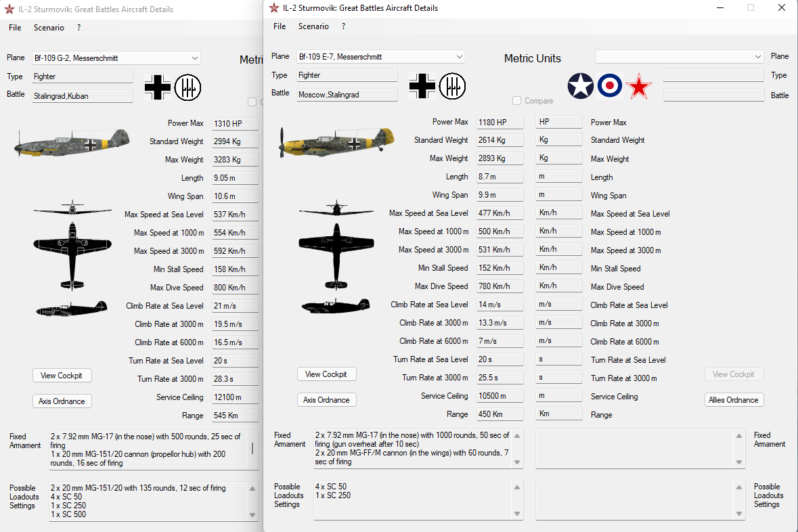The width and height of the screenshot is (798, 532).
Task: Expand the empty comparison Plane dropdown
Action: point(680,56)
